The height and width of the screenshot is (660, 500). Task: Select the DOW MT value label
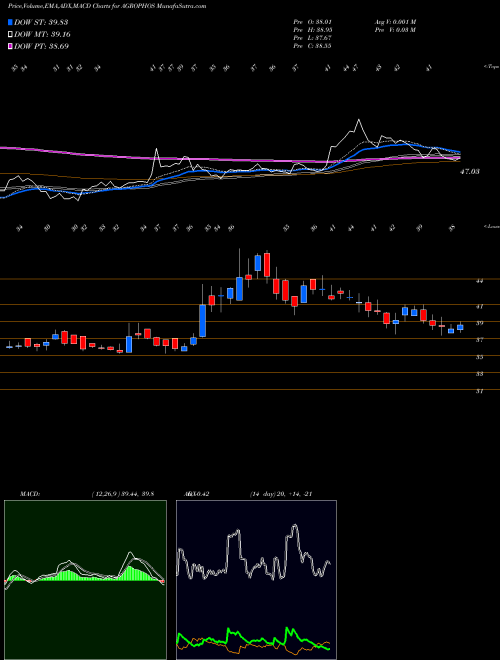42,35
